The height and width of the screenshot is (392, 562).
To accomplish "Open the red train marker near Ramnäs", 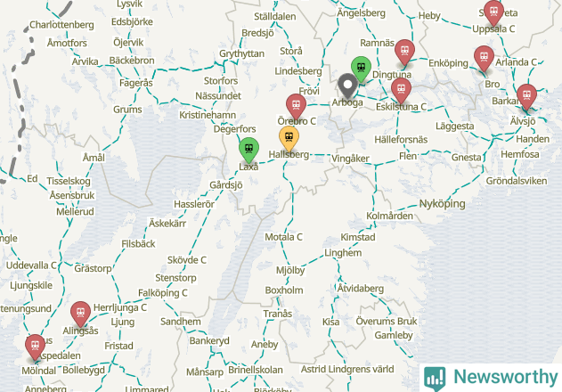I will point(404,52).
